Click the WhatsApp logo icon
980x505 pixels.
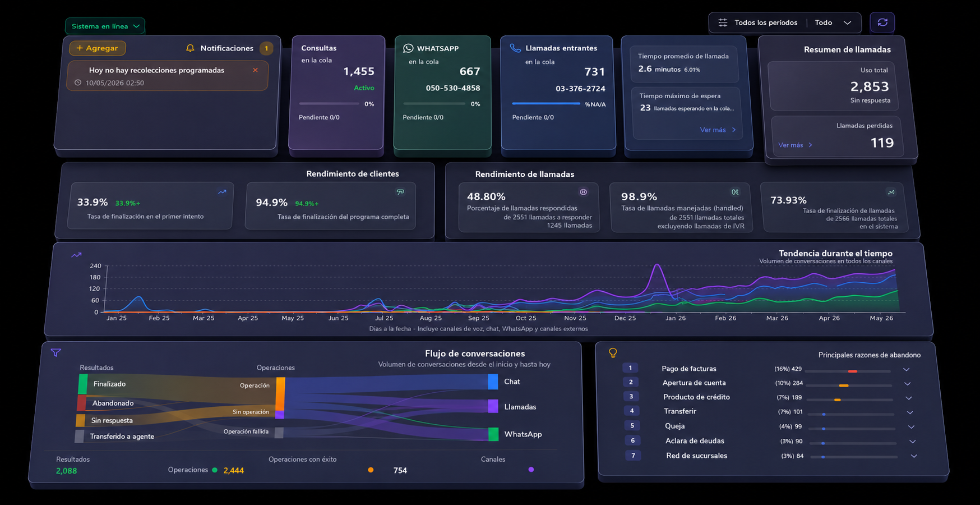(408, 48)
